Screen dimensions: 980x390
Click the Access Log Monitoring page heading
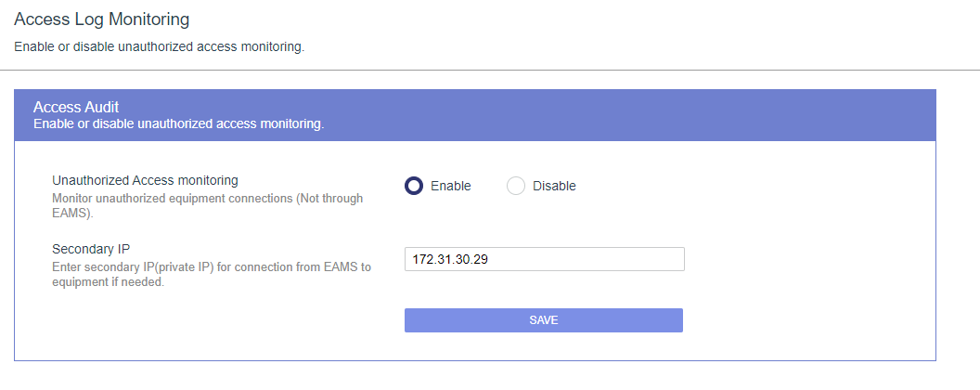(101, 19)
